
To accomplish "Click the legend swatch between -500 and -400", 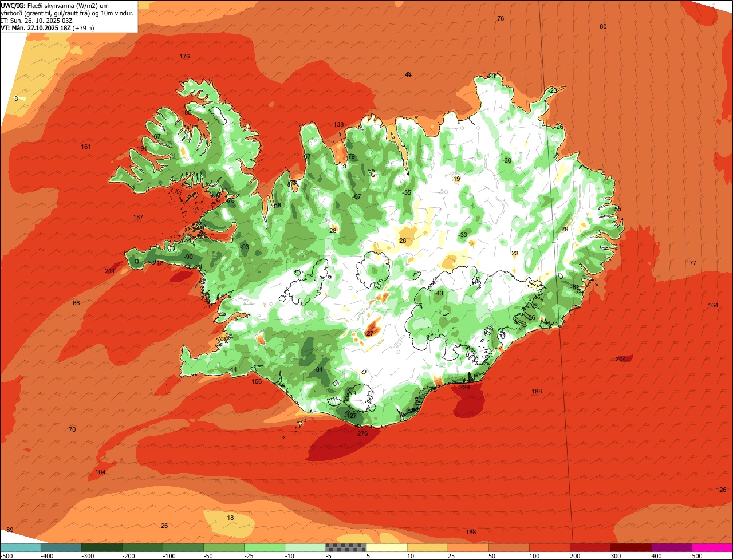I will point(20,547).
